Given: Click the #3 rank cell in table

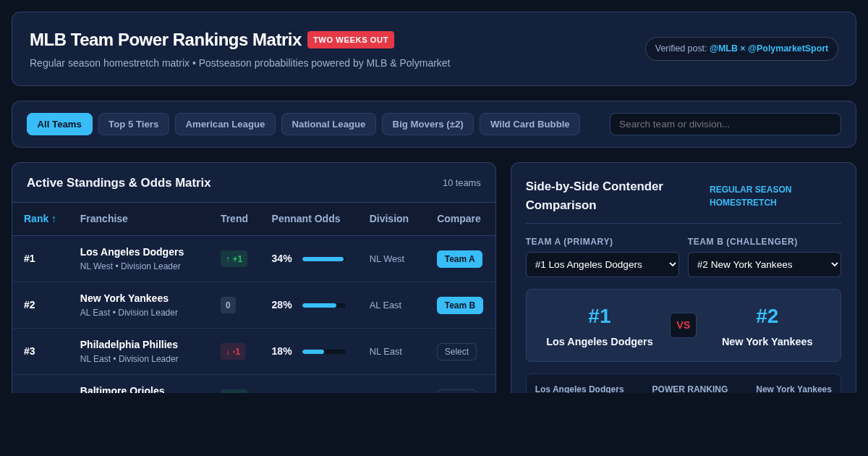Looking at the screenshot, I should (x=30, y=351).
